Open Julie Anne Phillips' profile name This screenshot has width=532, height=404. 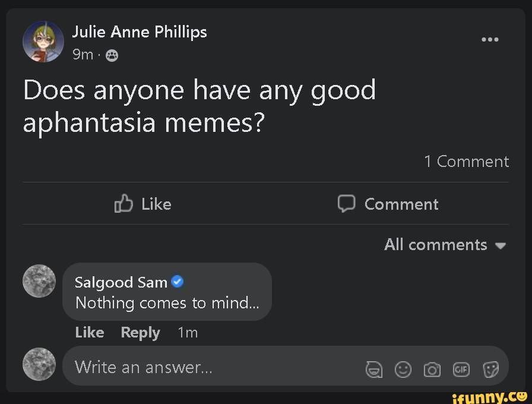click(x=140, y=32)
